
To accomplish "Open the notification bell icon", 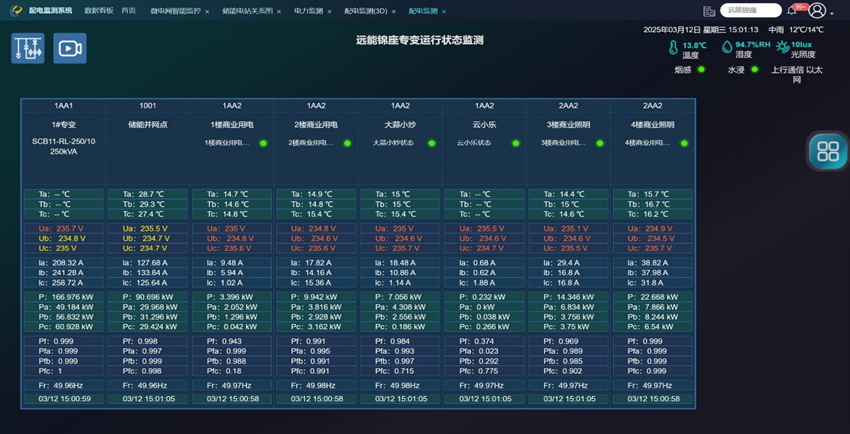I will coord(792,11).
